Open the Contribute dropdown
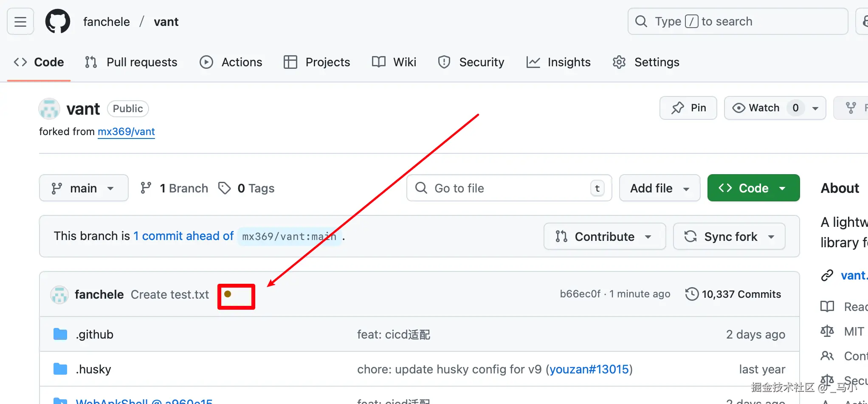 604,236
